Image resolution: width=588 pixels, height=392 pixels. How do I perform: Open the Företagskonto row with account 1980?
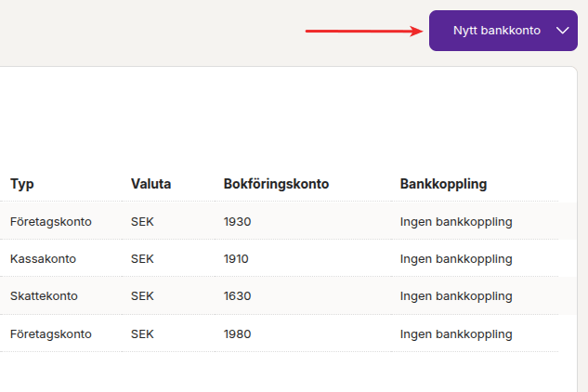[x=51, y=333]
